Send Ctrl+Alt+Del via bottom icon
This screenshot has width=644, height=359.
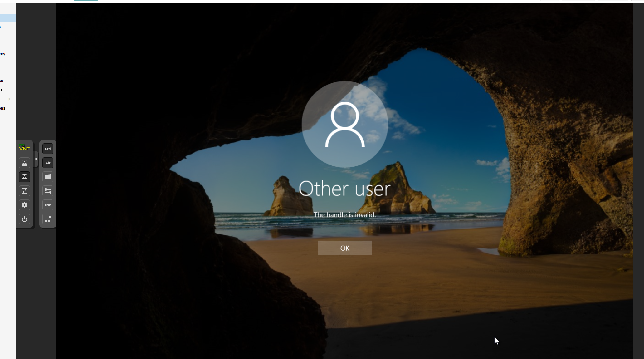pos(48,219)
